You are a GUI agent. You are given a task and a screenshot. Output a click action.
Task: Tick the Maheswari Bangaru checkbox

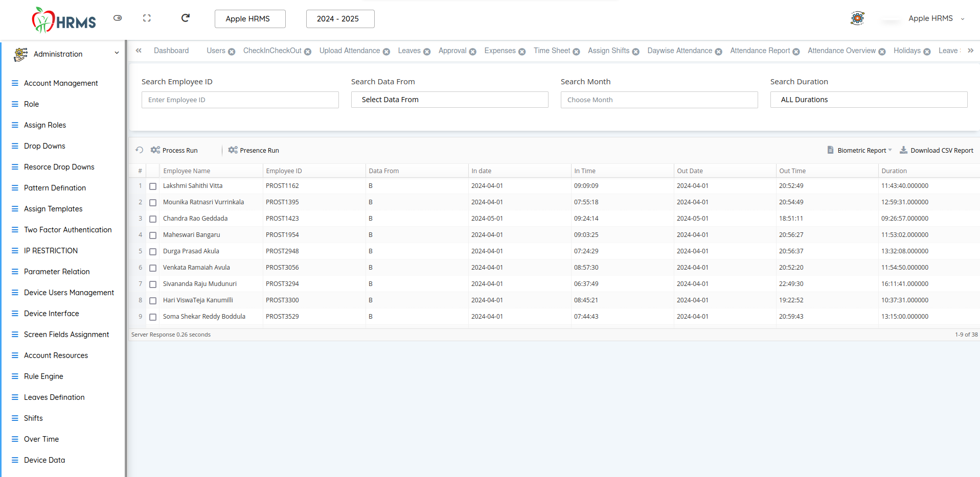pyautogui.click(x=153, y=235)
